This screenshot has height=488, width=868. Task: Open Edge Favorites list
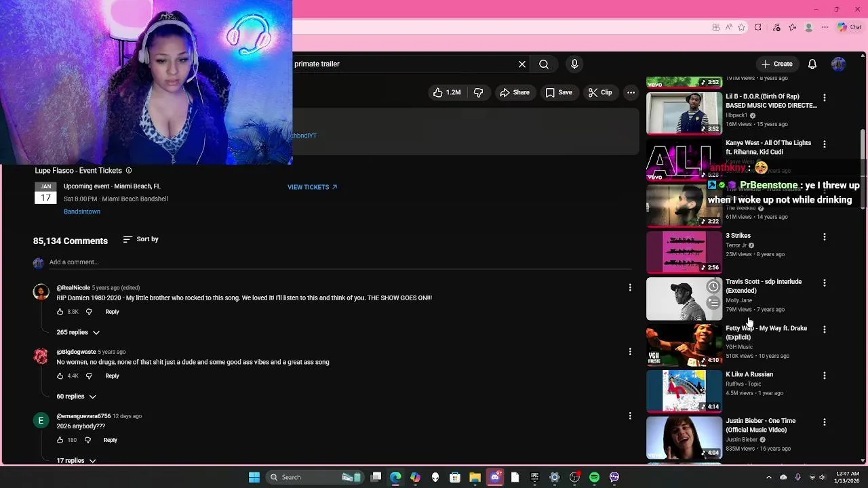(792, 27)
